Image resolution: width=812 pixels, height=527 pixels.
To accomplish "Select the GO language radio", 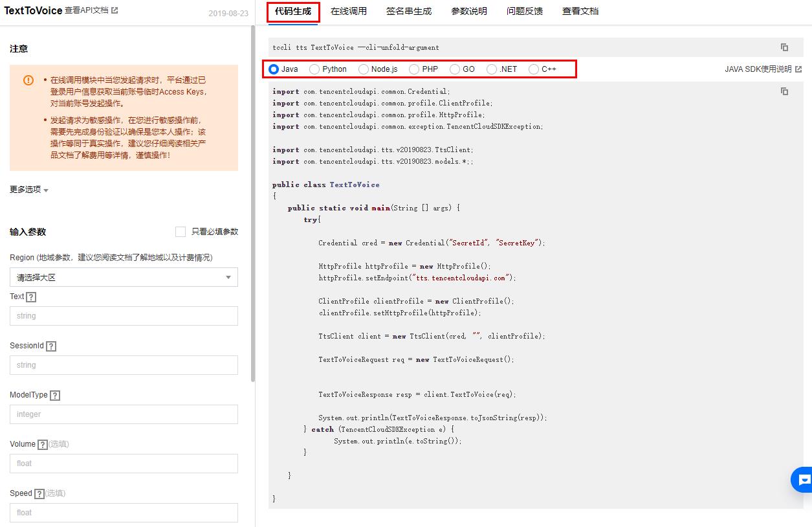I will pyautogui.click(x=455, y=69).
